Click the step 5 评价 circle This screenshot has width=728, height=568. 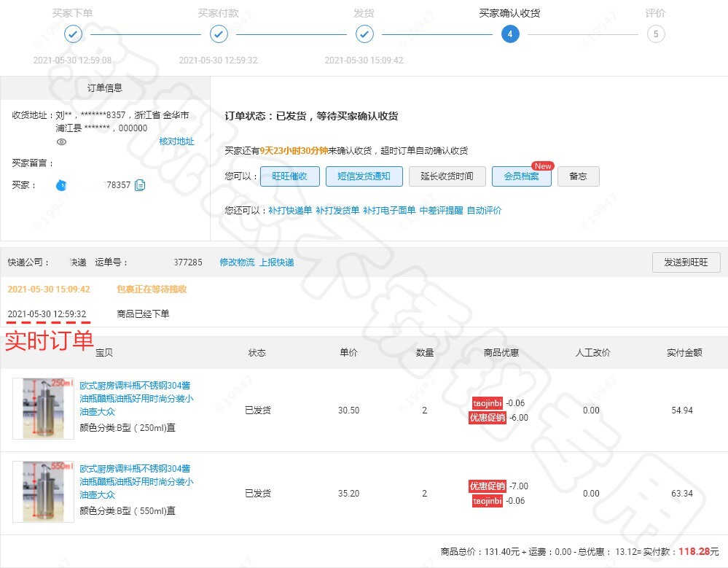(656, 34)
